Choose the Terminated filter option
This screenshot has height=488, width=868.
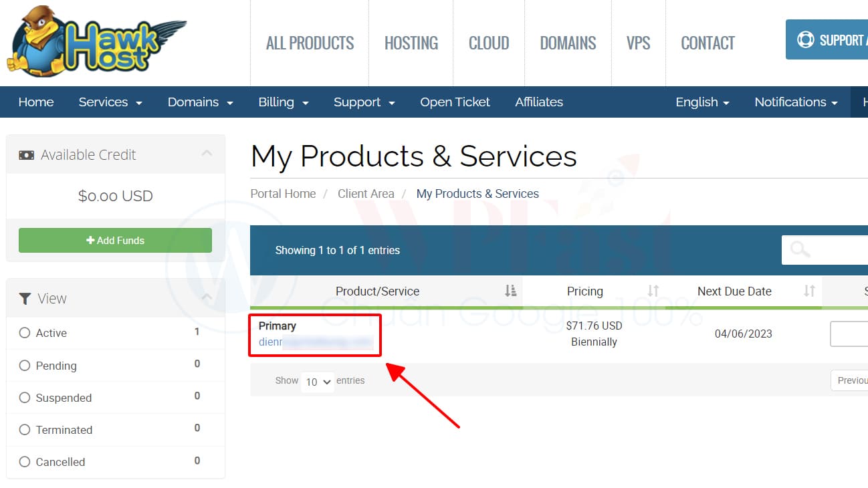pos(25,430)
